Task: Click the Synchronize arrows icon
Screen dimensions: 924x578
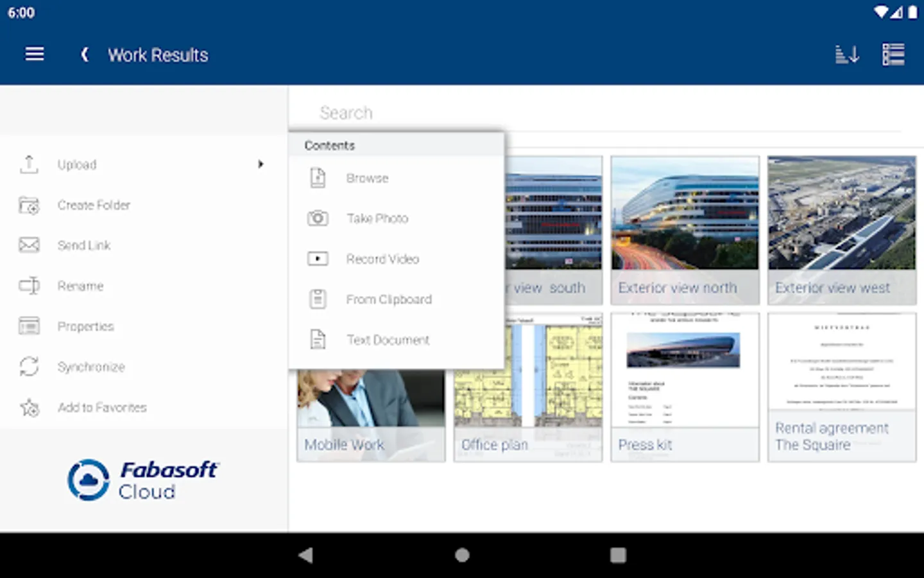Action: click(x=29, y=367)
